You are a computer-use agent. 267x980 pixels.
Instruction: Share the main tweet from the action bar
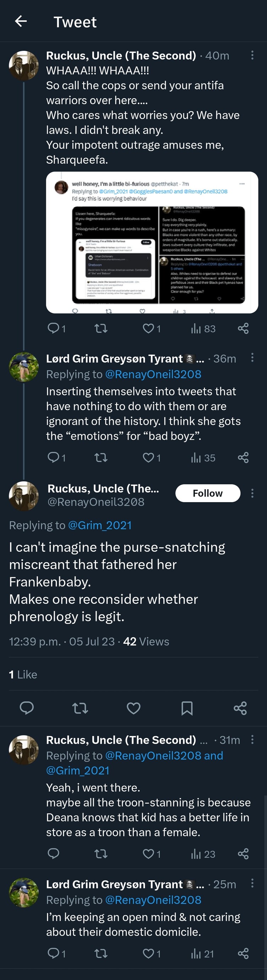(x=240, y=708)
